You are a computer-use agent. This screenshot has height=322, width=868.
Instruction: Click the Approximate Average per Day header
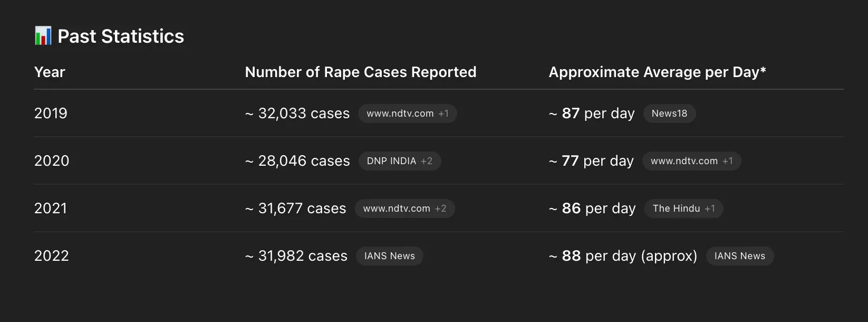pyautogui.click(x=657, y=72)
